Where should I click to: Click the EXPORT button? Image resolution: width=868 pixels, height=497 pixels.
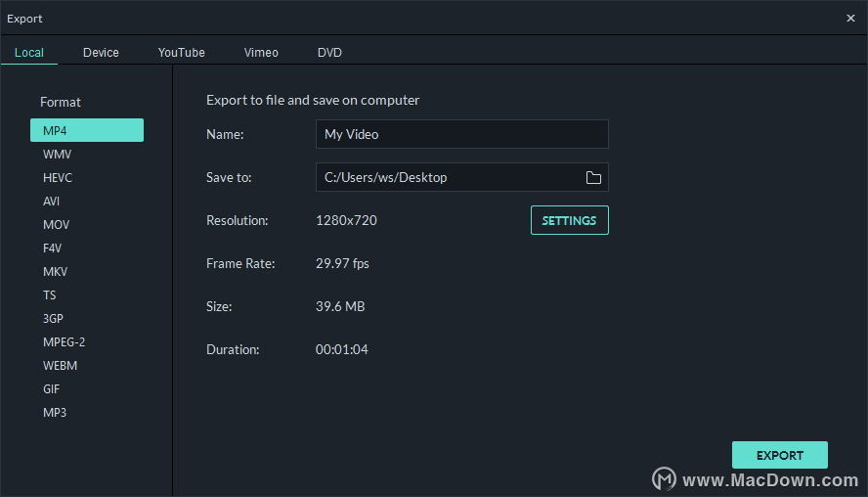point(779,456)
